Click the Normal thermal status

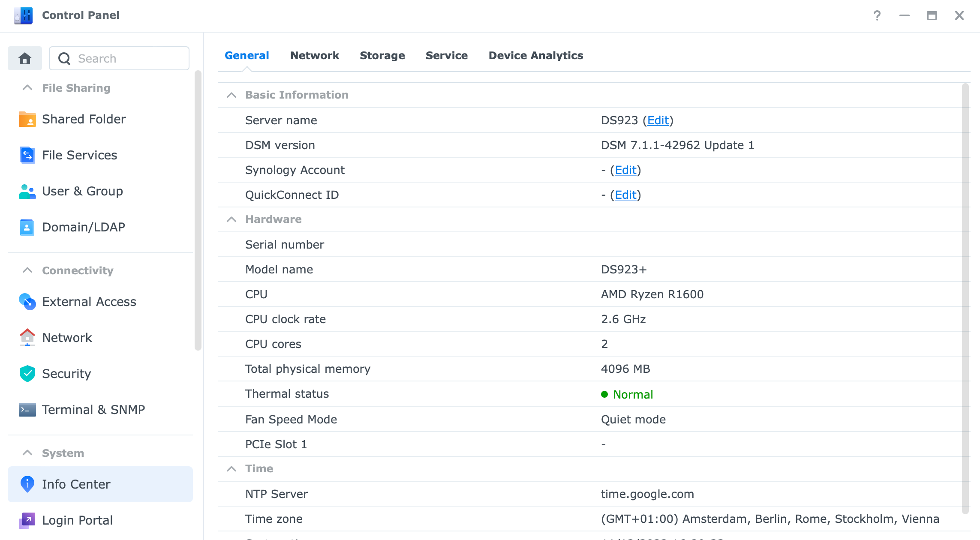pos(627,394)
